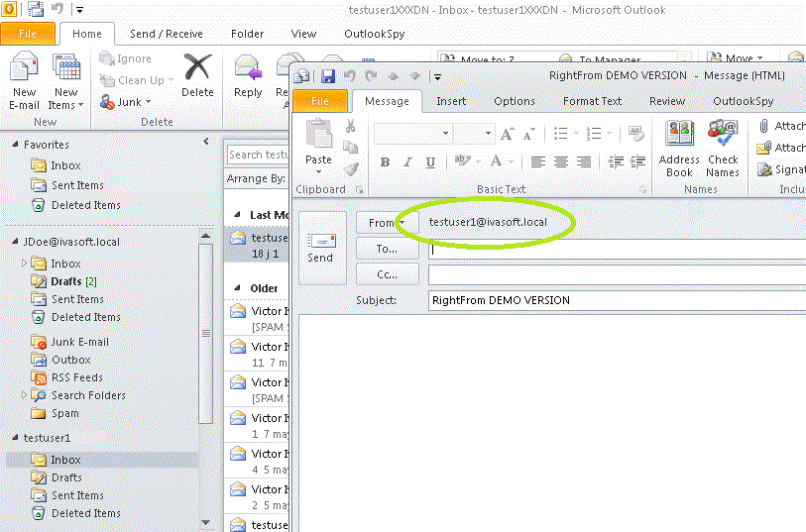Collapse the Older message group
This screenshot has height=532, width=806.
238,288
